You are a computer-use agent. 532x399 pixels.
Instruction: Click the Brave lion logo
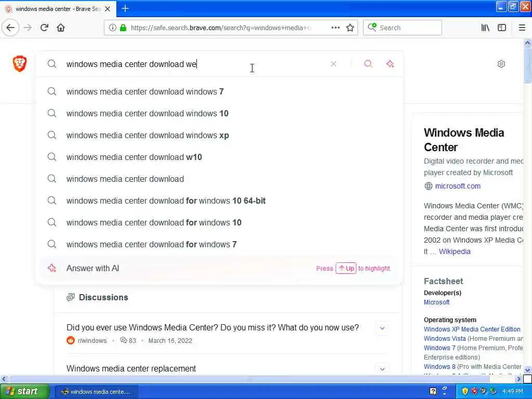[x=20, y=64]
